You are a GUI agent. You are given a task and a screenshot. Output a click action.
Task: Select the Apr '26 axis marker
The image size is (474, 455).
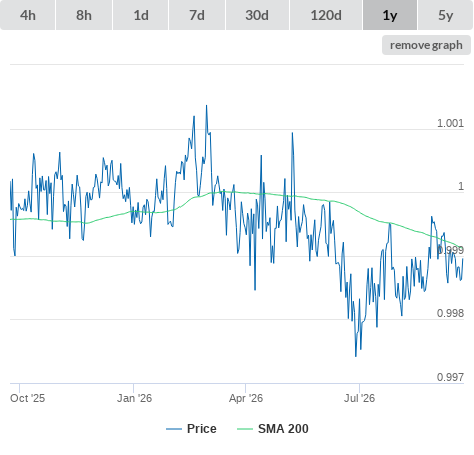(x=246, y=398)
